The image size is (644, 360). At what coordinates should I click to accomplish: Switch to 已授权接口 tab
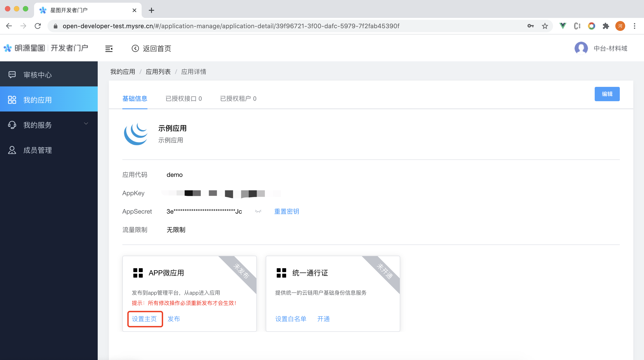(x=184, y=99)
